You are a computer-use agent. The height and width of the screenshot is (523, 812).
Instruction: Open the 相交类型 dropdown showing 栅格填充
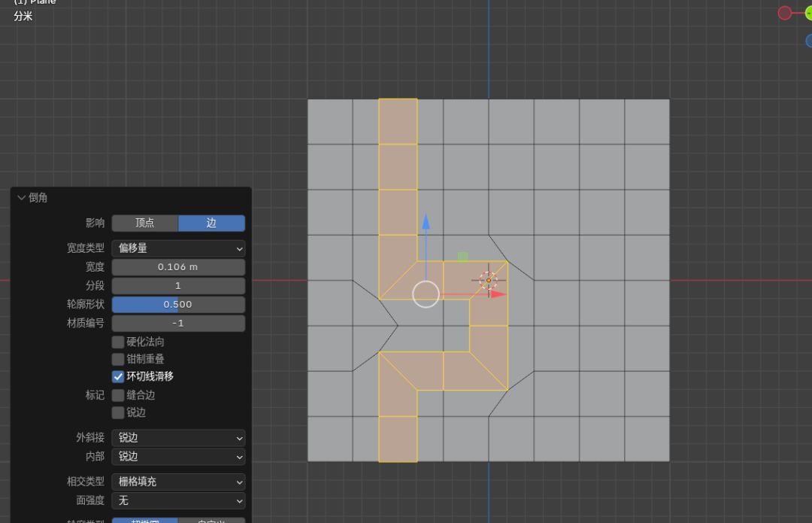tap(178, 482)
